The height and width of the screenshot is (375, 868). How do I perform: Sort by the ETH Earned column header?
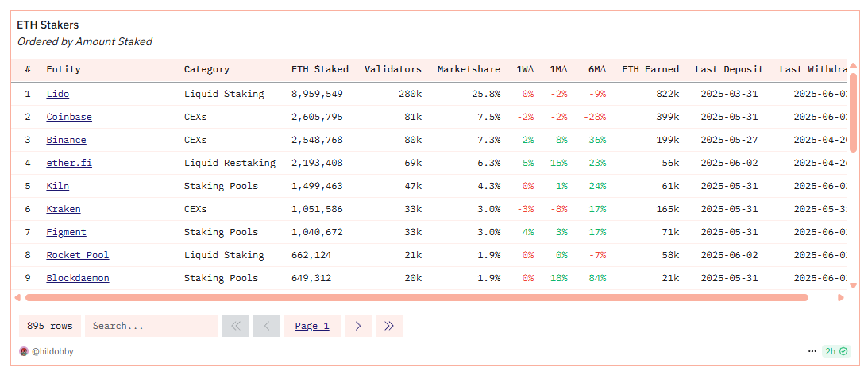(650, 69)
